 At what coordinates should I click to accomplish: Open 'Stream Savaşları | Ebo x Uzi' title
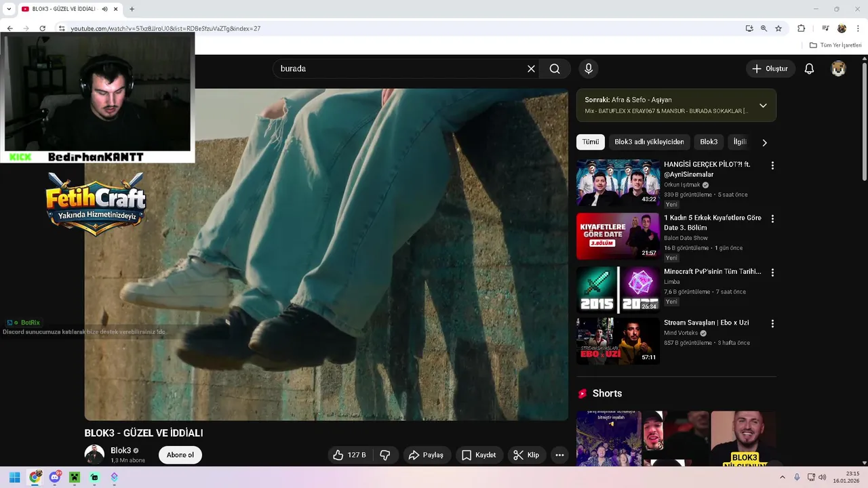tap(706, 323)
